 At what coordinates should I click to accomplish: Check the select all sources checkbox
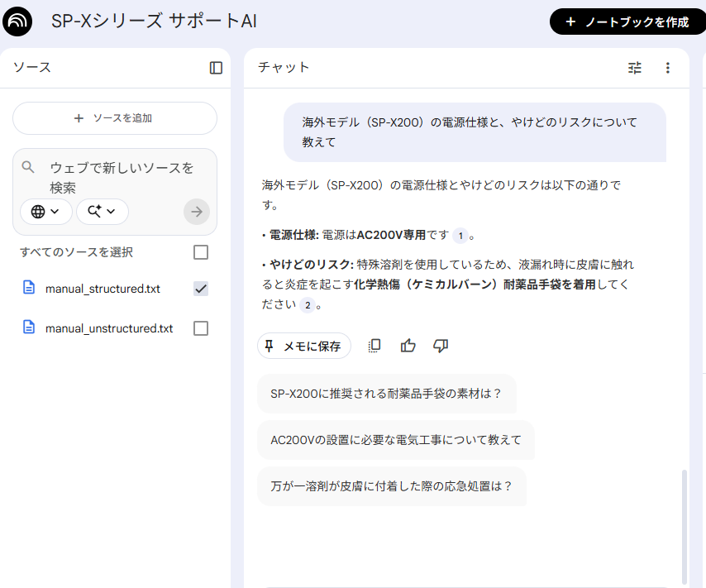coord(200,252)
